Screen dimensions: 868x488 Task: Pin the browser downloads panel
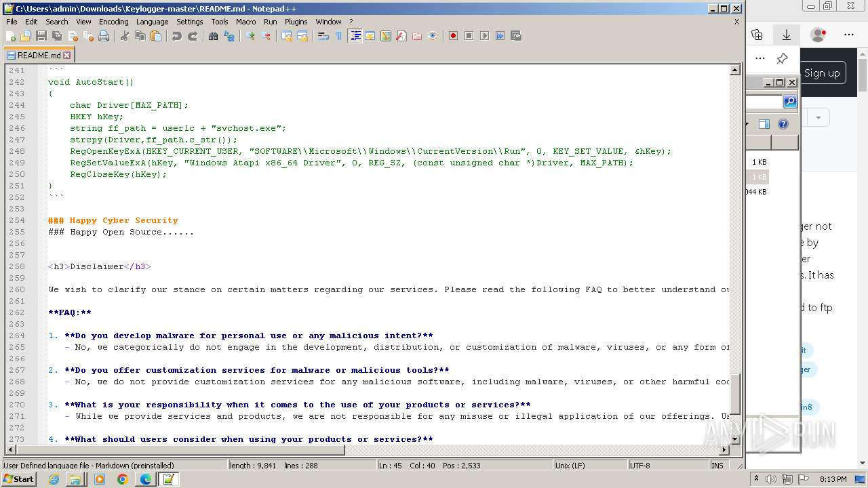pyautogui.click(x=782, y=58)
